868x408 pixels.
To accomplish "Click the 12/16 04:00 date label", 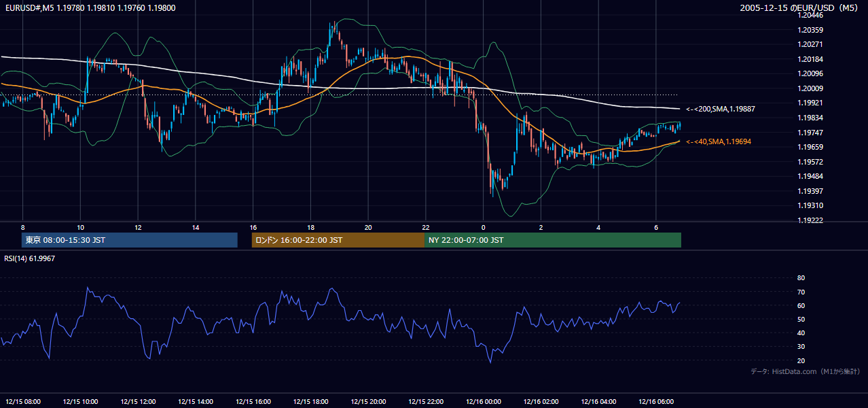I will (599, 401).
